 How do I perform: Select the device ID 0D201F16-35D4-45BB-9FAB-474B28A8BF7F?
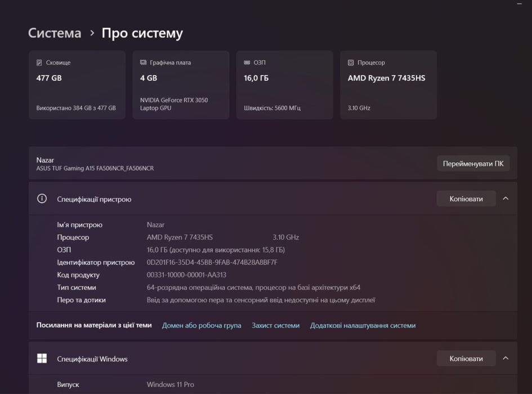click(212, 262)
